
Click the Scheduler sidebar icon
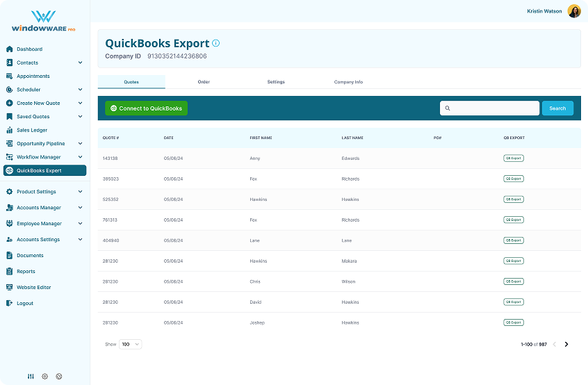tap(10, 90)
